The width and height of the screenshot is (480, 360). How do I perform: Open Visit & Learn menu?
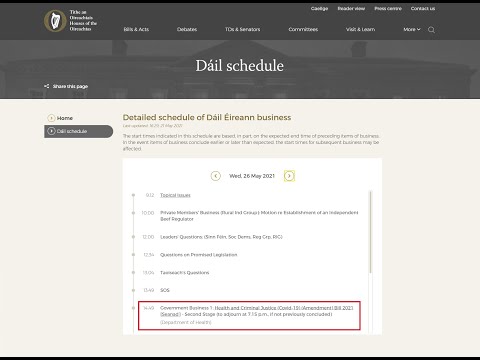click(360, 29)
